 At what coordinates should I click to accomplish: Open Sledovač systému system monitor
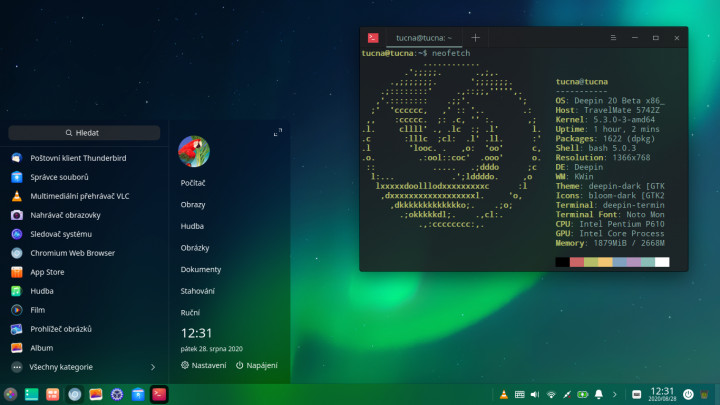point(84,234)
